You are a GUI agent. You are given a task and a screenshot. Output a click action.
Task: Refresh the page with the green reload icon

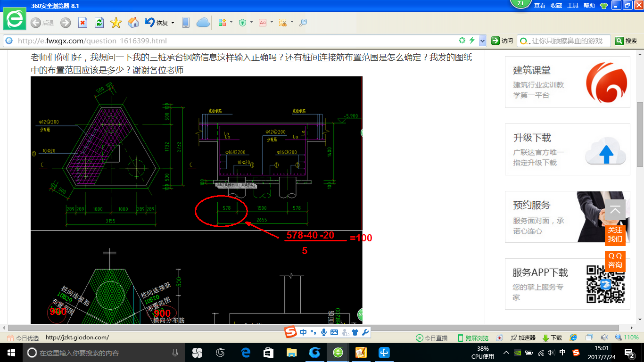click(x=99, y=23)
